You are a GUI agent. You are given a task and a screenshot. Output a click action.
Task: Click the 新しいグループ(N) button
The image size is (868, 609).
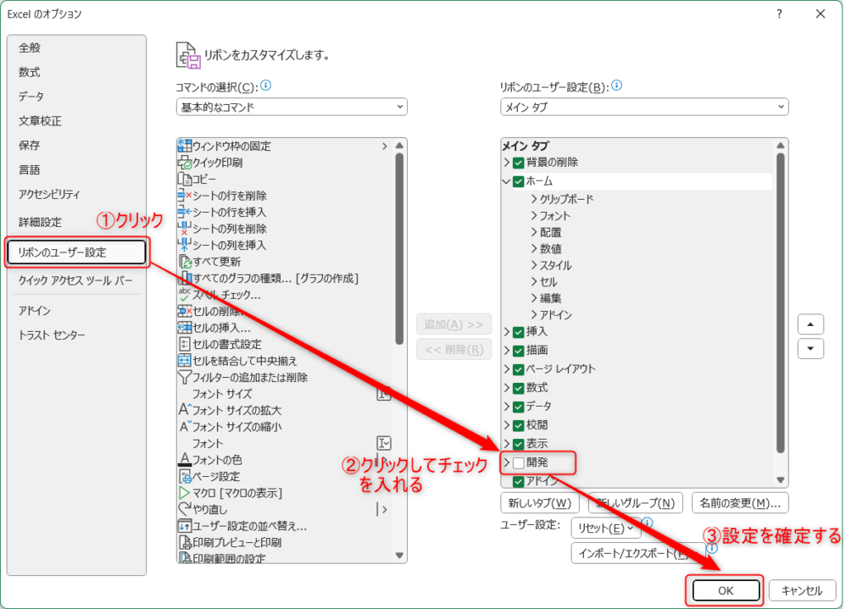point(636,503)
